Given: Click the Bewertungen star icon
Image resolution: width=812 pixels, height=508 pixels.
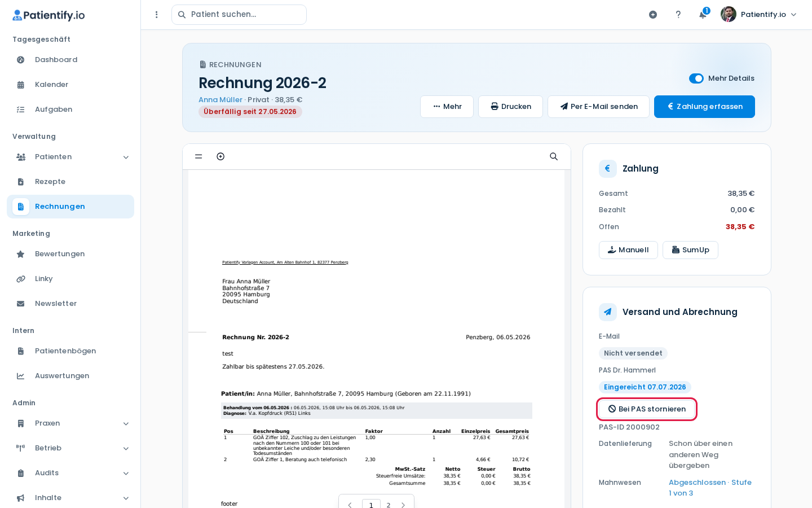Looking at the screenshot, I should (21, 254).
